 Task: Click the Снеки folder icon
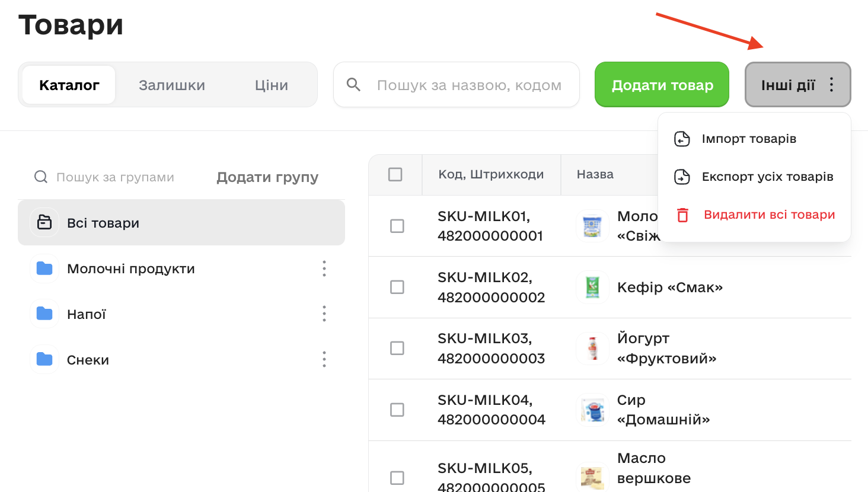tap(44, 359)
